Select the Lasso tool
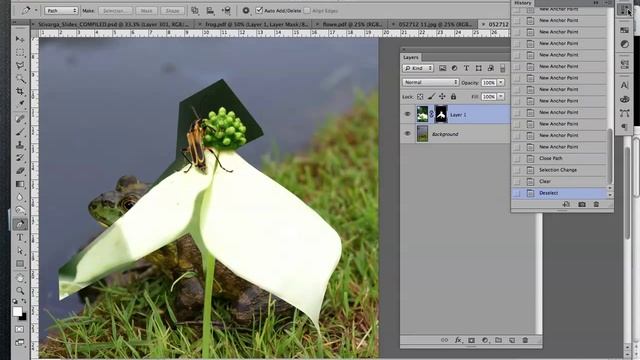This screenshot has width=640, height=360. 20,65
